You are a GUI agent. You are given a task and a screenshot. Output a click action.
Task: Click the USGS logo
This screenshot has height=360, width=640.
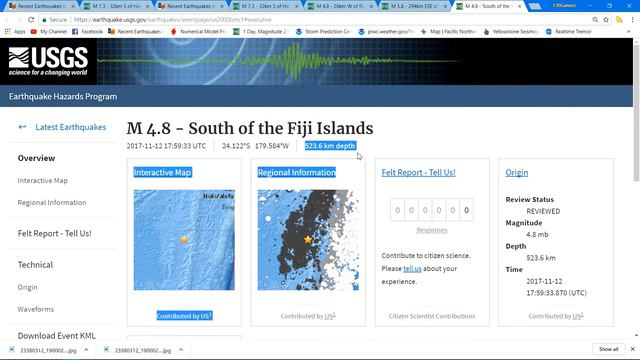48,61
